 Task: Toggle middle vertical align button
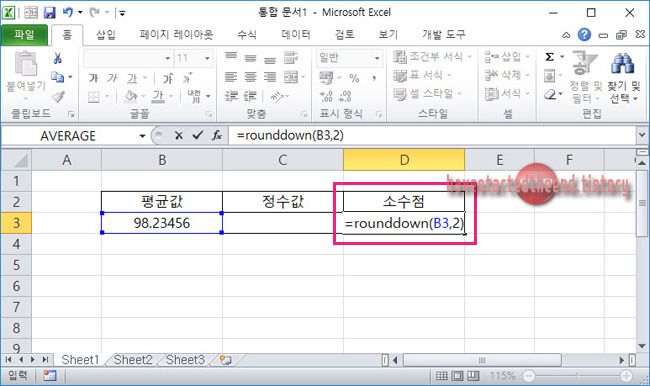250,58
